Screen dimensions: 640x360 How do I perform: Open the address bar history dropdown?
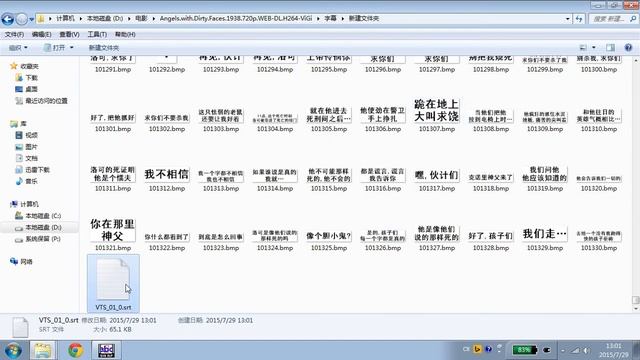(567, 19)
